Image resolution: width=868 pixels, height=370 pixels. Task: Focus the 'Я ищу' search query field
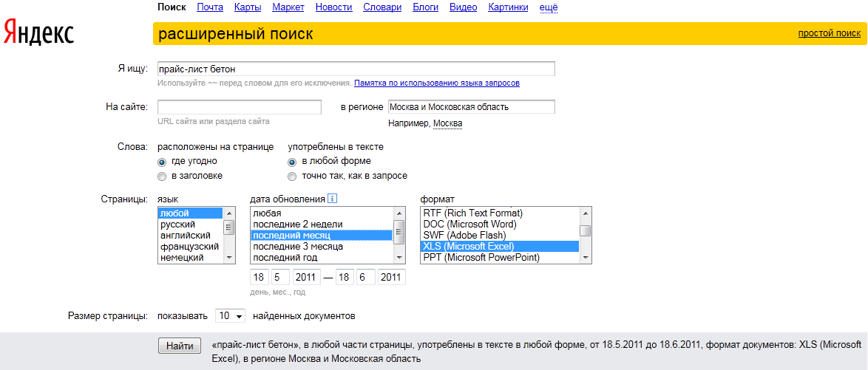(x=356, y=69)
